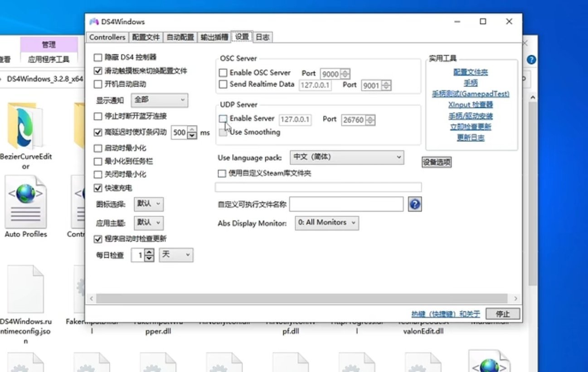Toggle the Hide DS4 controller checkbox (隐藏 DS4 控制器)
The width and height of the screenshot is (588, 372).
point(98,58)
